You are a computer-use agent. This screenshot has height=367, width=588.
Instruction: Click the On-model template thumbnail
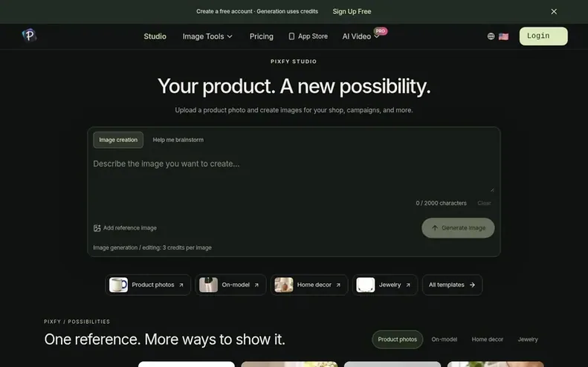pyautogui.click(x=208, y=285)
